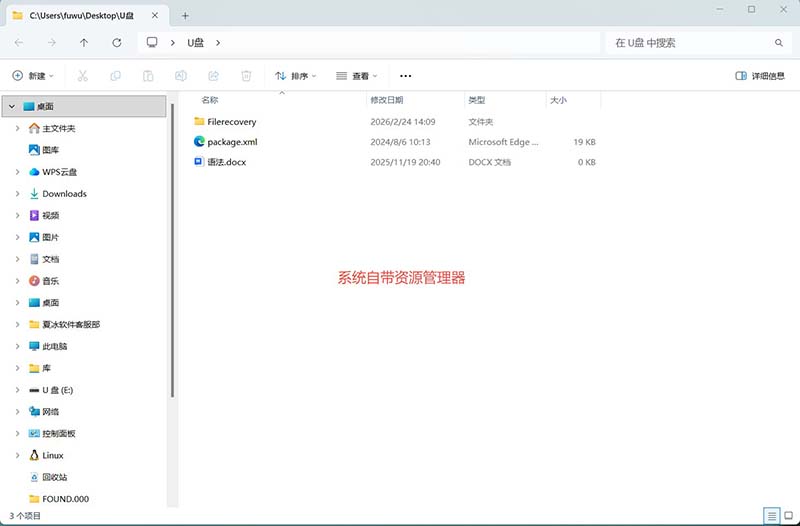
Task: Sort by the 类型 column header
Action: click(x=477, y=100)
